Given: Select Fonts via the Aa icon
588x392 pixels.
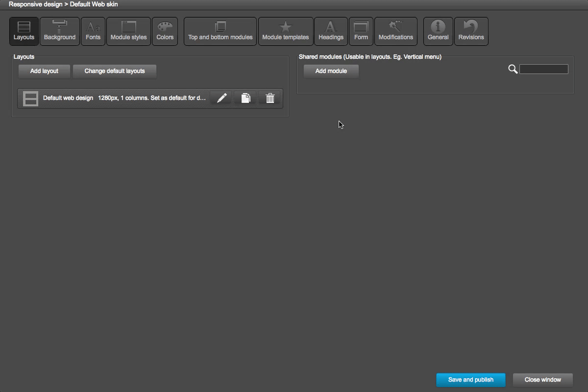Looking at the screenshot, I should [x=93, y=31].
